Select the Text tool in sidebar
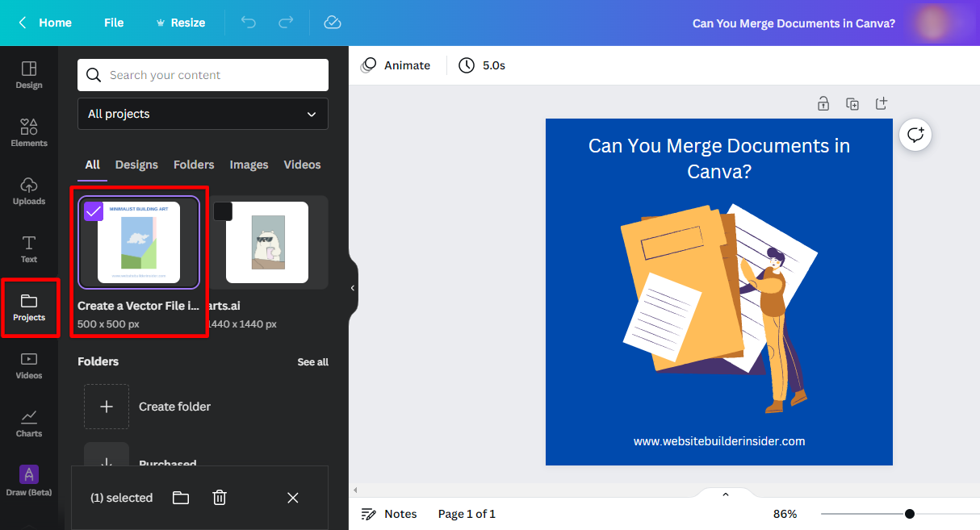The height and width of the screenshot is (530, 980). click(x=29, y=248)
